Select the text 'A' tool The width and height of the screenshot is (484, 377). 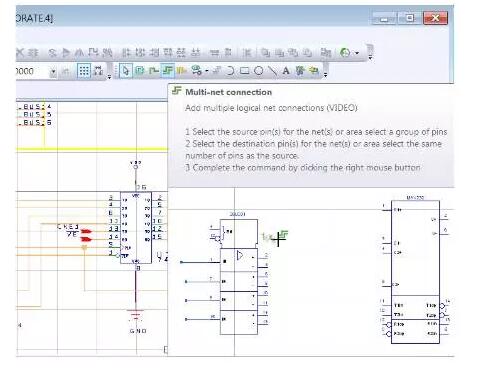tap(286, 71)
